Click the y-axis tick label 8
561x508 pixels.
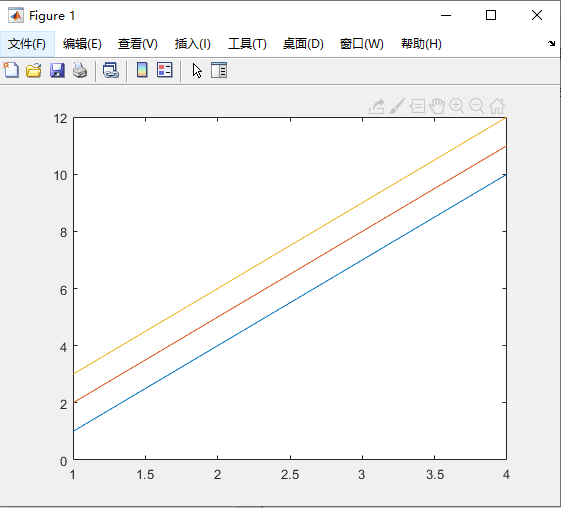point(64,233)
